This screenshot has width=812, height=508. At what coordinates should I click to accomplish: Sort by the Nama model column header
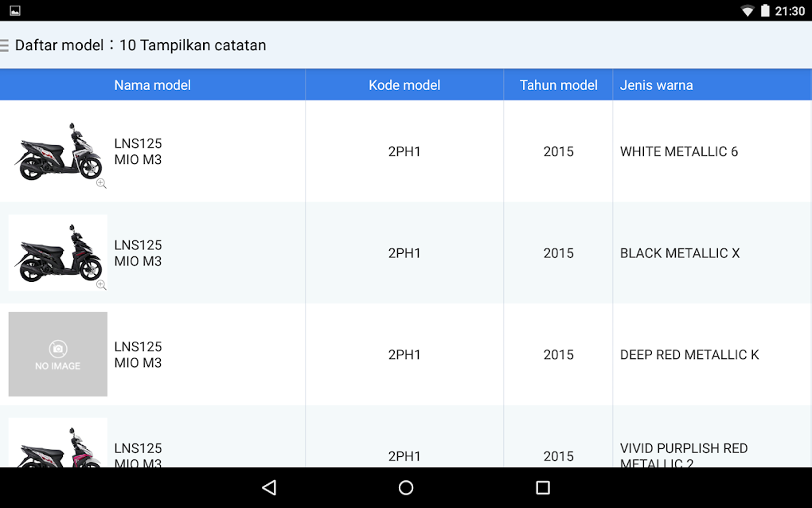(152, 84)
